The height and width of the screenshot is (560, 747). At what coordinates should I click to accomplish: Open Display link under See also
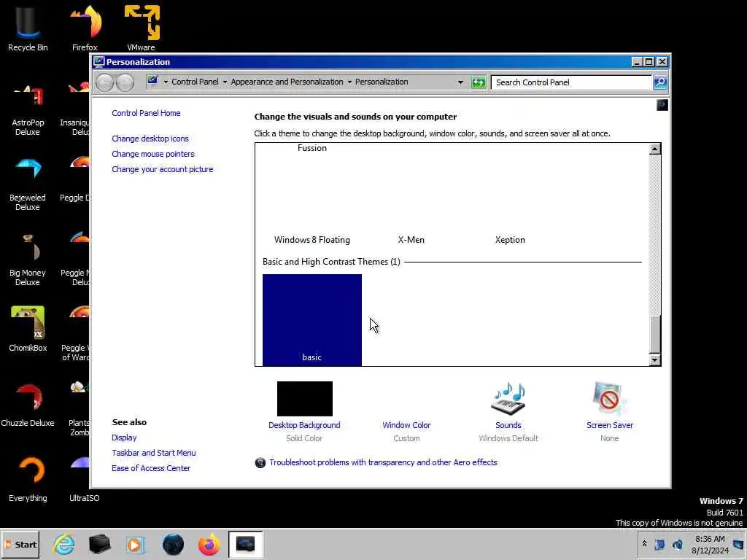(124, 437)
